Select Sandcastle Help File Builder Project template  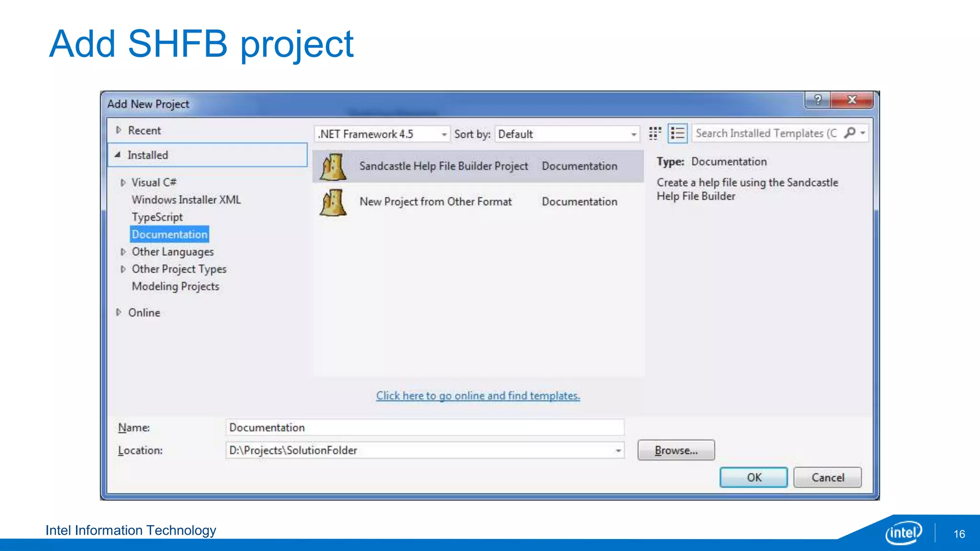pyautogui.click(x=478, y=166)
